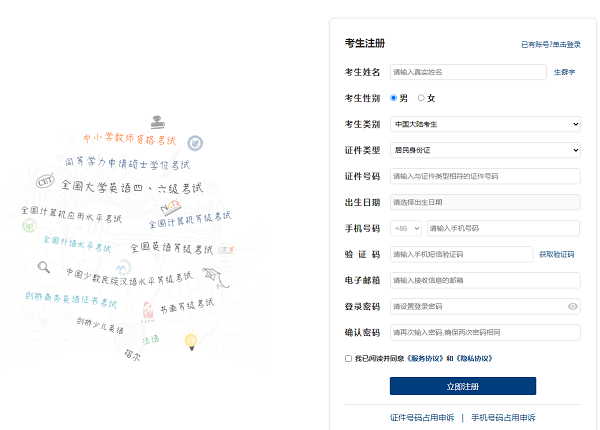Image resolution: width=600 pixels, height=430 pixels.
Task: Click the round blue badge icon
Action: coord(195,143)
